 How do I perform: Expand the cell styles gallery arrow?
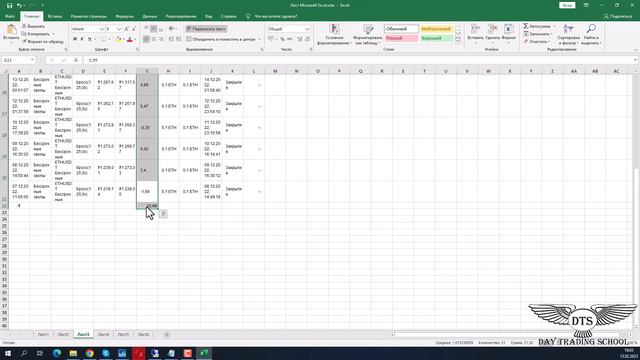coord(458,41)
